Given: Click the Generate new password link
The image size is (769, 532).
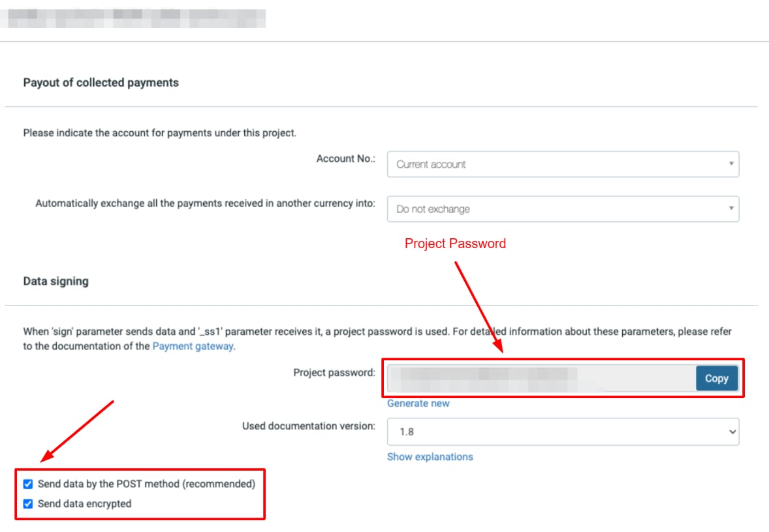Looking at the screenshot, I should pos(418,403).
